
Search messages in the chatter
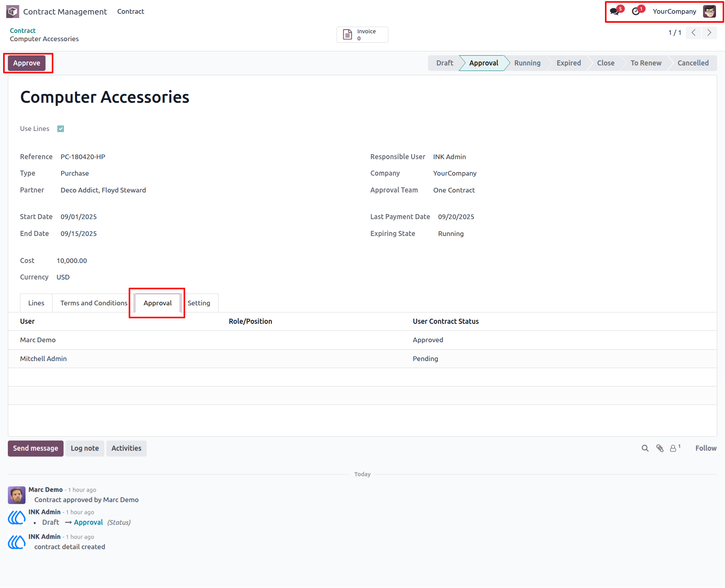click(645, 448)
